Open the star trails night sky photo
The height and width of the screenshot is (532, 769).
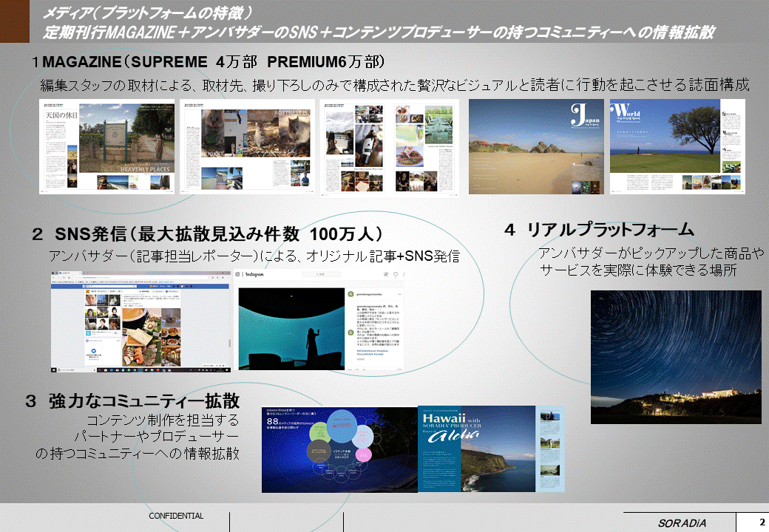pyautogui.click(x=675, y=356)
